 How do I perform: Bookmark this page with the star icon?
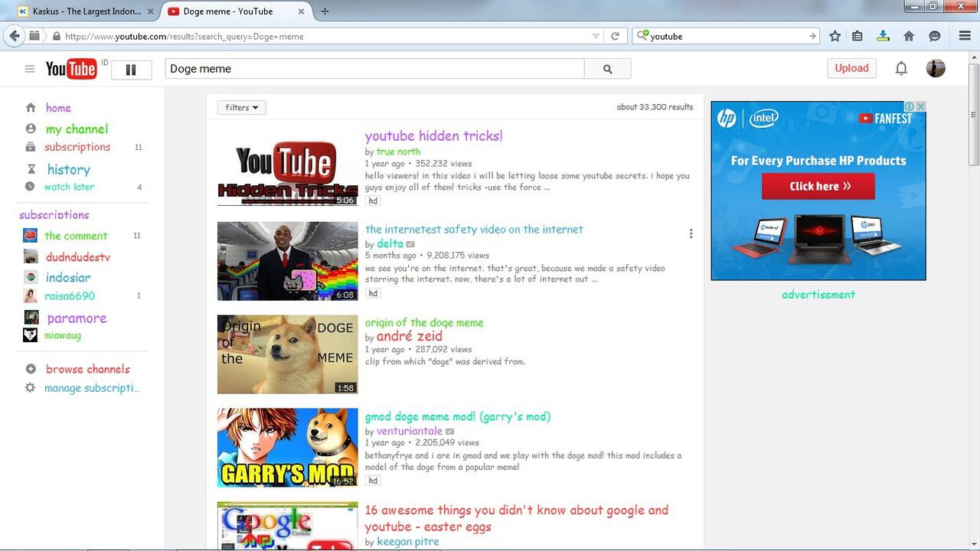pos(835,36)
